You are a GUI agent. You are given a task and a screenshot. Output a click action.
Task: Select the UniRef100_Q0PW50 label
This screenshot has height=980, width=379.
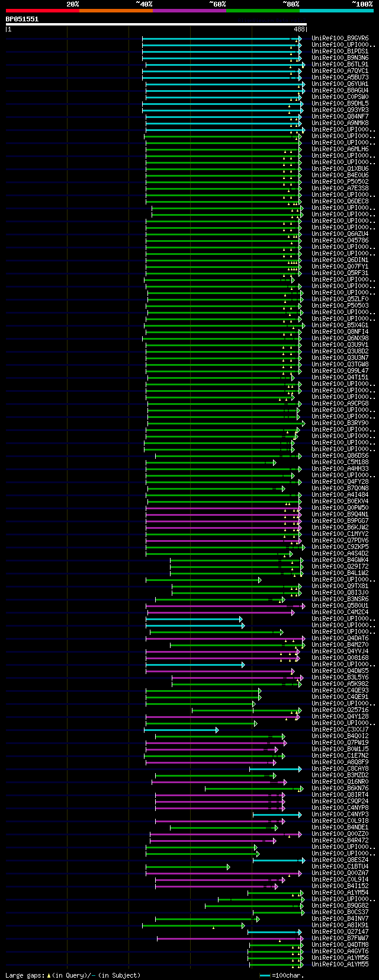pyautogui.click(x=340, y=507)
